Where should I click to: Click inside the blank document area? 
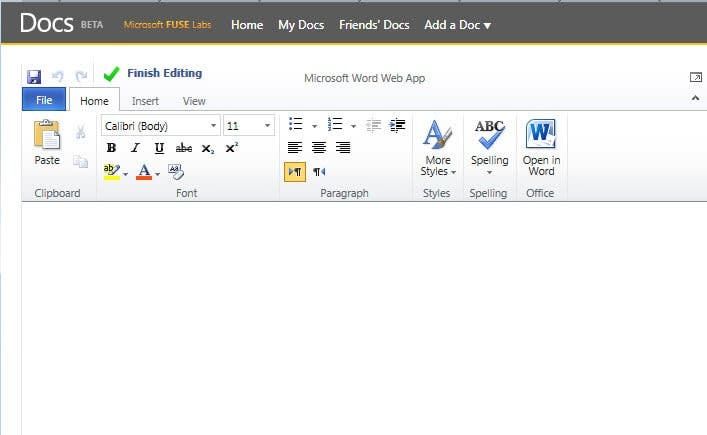[364, 318]
